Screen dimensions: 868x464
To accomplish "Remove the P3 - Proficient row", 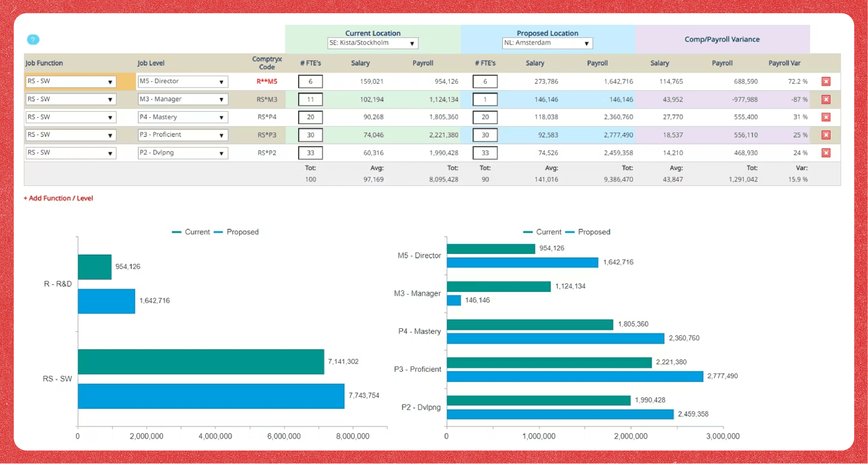I will (x=826, y=135).
